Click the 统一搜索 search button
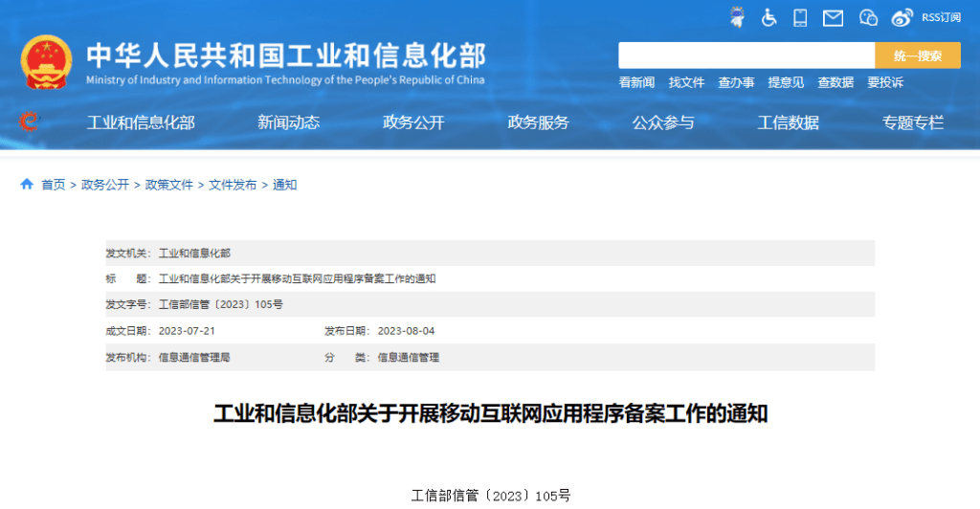 click(x=918, y=55)
